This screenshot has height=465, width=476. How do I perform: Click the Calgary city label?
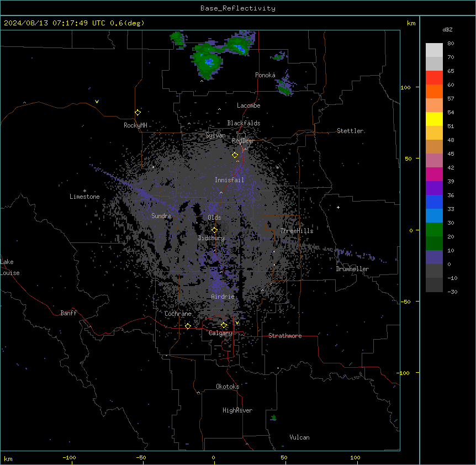[x=220, y=333]
